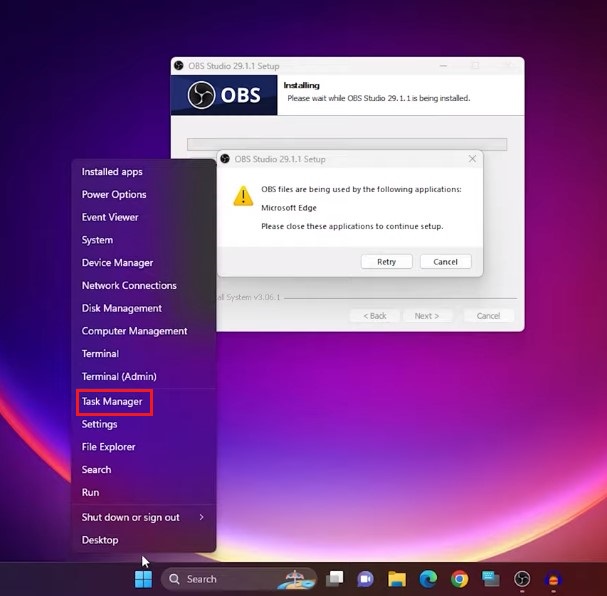This screenshot has width=607, height=596.
Task: Open Settings from the Win+X menu
Action: (x=143, y=424)
